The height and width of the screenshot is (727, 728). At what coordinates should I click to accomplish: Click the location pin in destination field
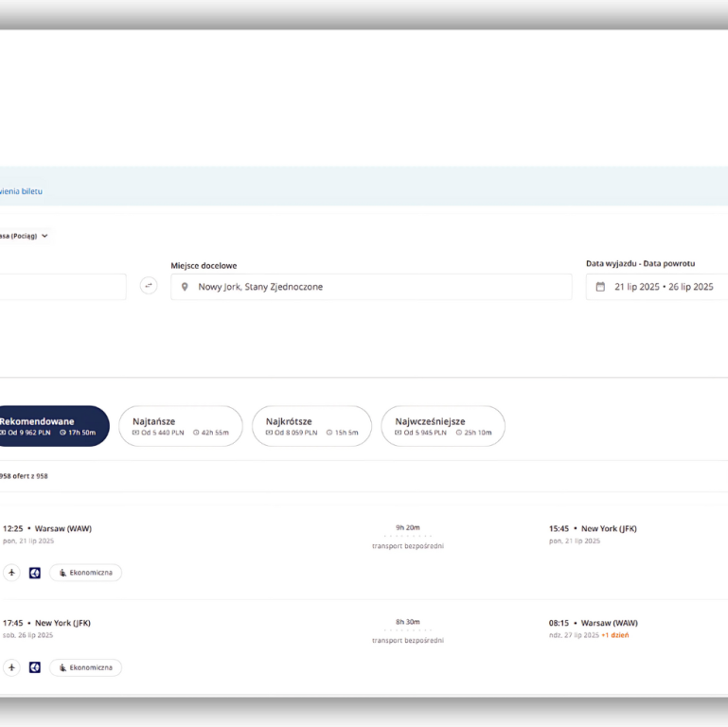click(185, 287)
